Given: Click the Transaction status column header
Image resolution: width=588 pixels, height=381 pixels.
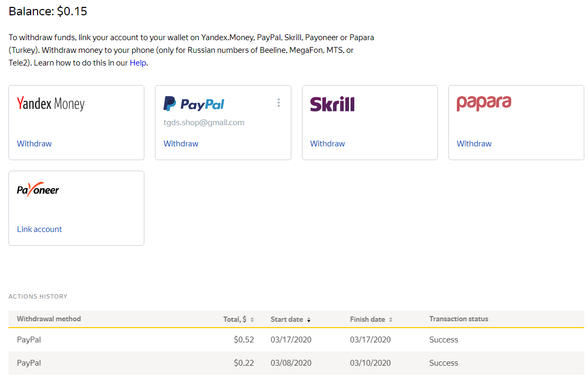Looking at the screenshot, I should click(458, 319).
